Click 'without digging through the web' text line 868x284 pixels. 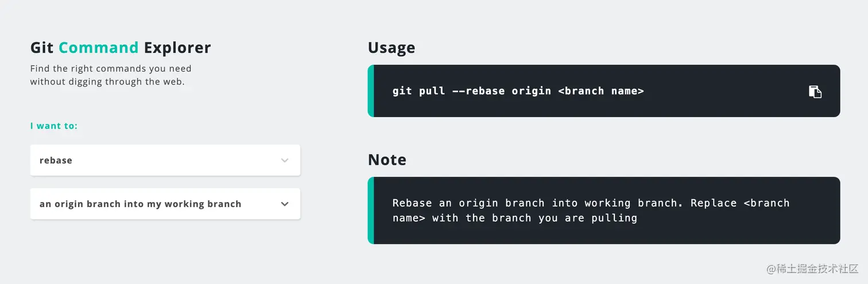pyautogui.click(x=107, y=82)
